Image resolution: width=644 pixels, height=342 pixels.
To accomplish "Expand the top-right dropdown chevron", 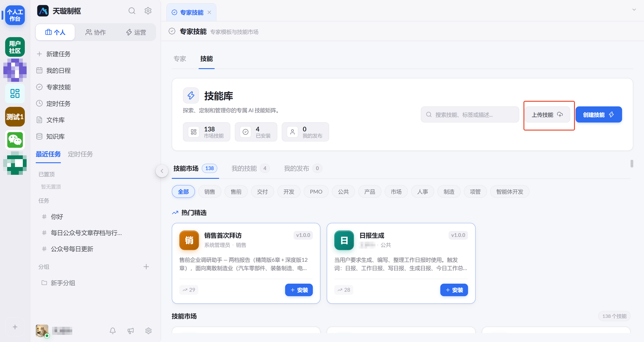I will coord(634,9).
